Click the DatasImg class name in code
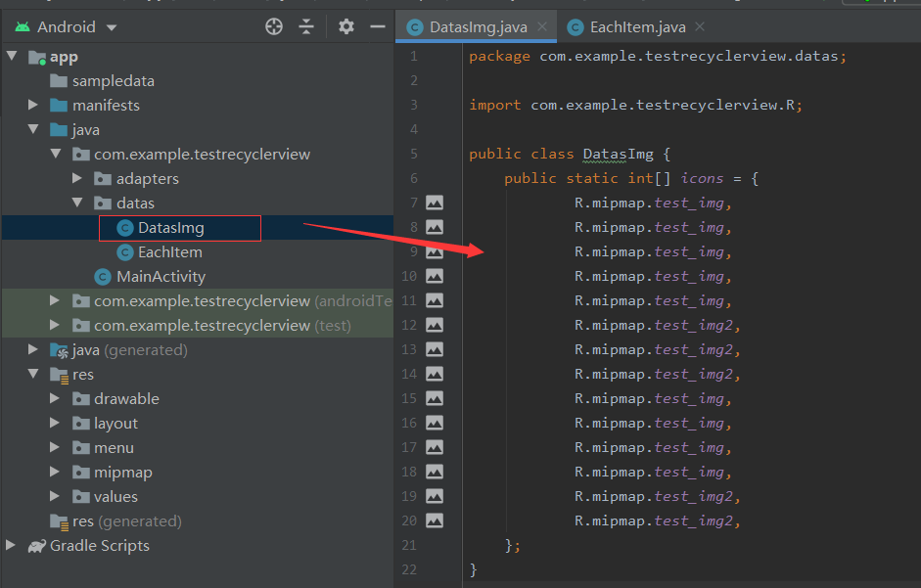This screenshot has width=921, height=588. 618,154
